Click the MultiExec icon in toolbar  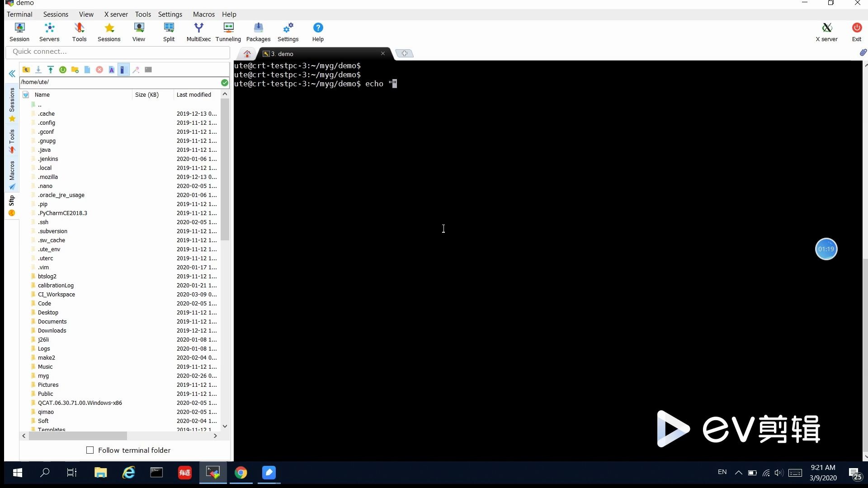coord(198,32)
